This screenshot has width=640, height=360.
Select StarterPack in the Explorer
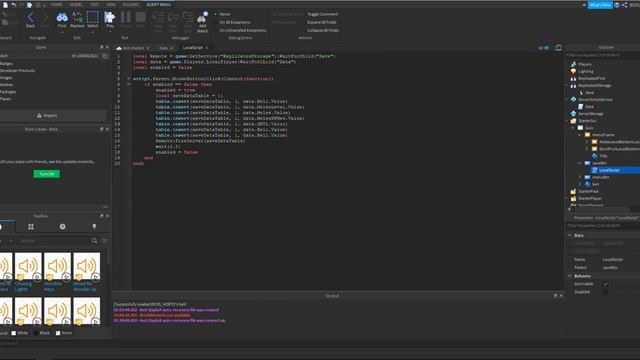(588, 191)
